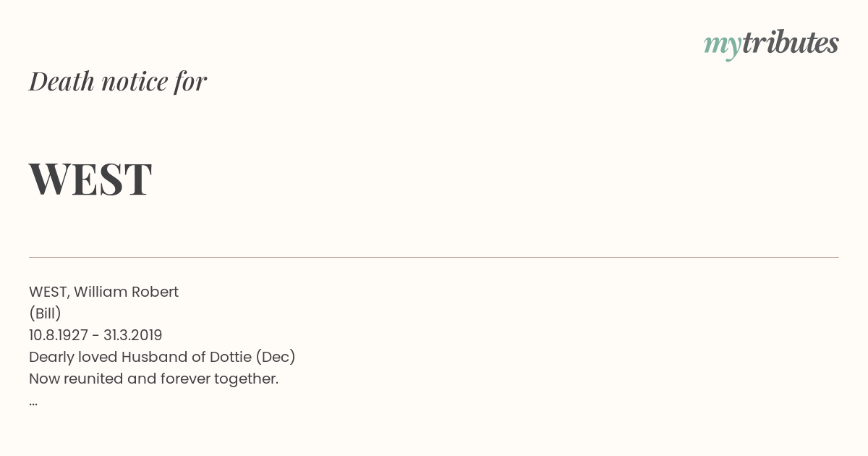Screen dimensions: 868x456
Task: Click the word "Robert" in the name
Action: click(154, 292)
